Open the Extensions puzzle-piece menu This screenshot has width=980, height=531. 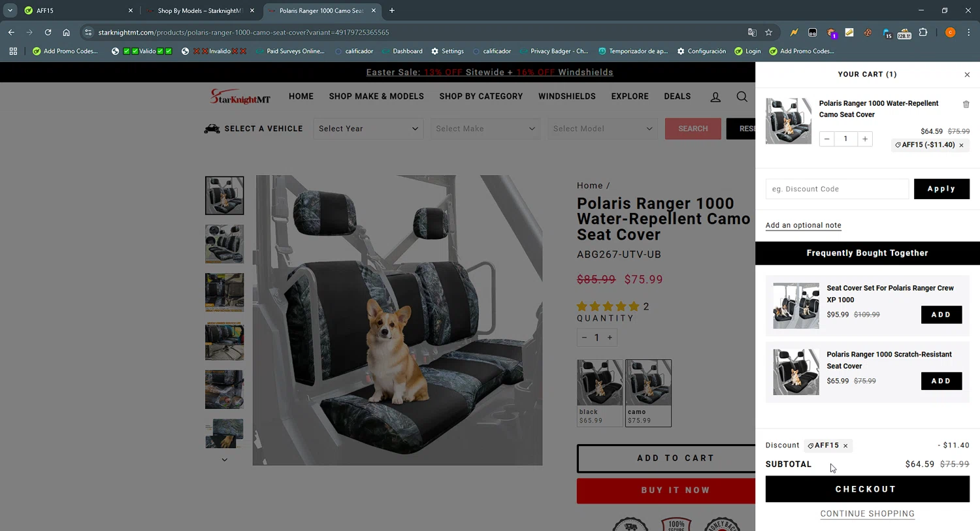point(923,33)
